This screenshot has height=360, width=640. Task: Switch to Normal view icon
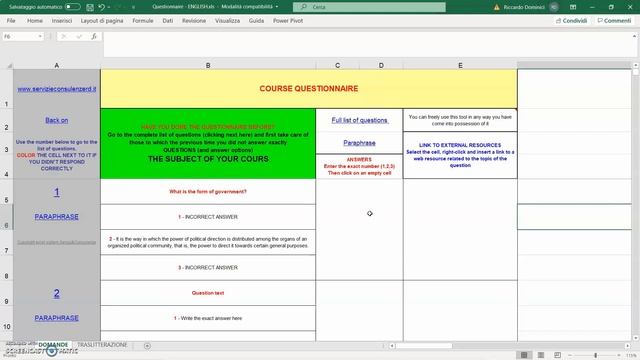point(524,355)
